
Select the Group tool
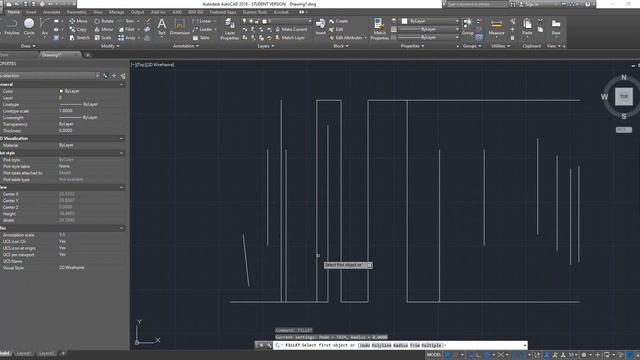pyautogui.click(x=468, y=27)
